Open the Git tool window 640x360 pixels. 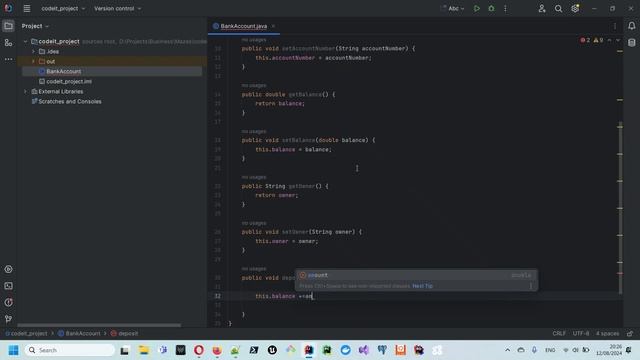pos(8,319)
